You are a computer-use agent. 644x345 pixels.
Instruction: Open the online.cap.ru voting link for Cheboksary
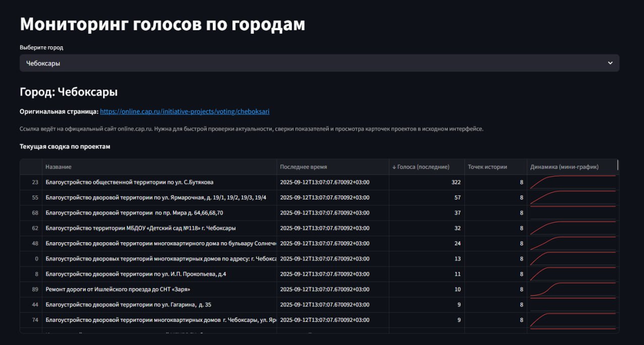(x=185, y=111)
